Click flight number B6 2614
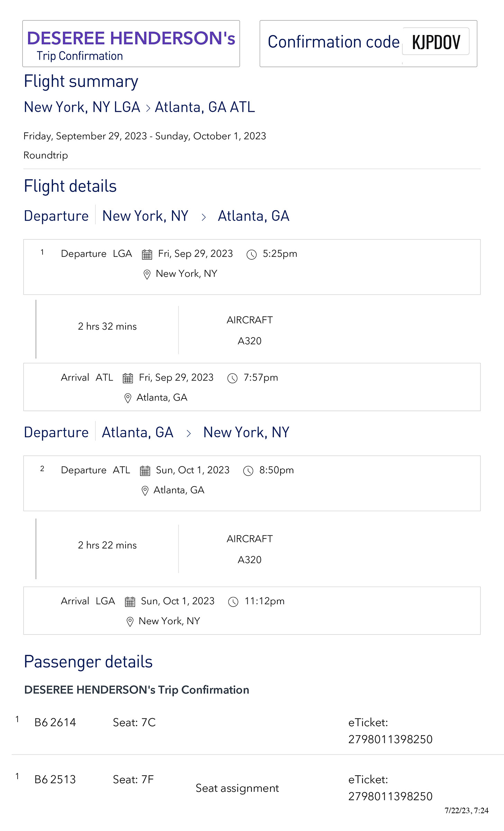Image resolution: width=504 pixels, height=831 pixels. [x=55, y=723]
